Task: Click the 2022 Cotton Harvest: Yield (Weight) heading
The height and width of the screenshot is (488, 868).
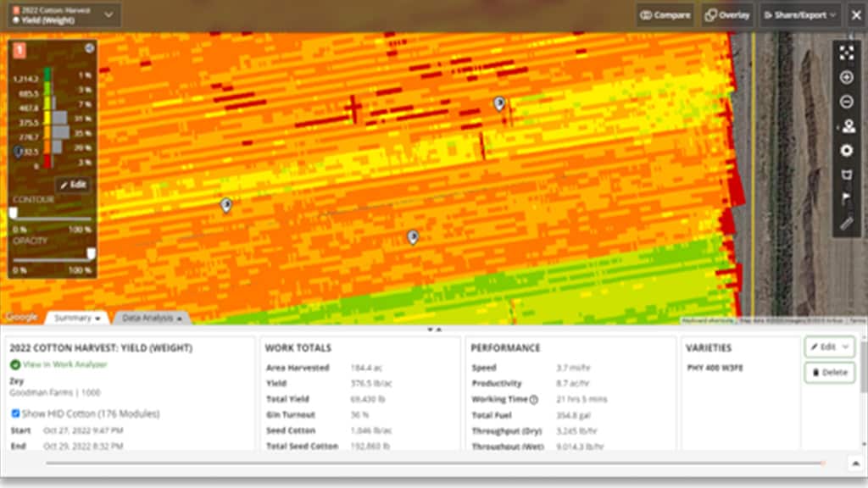Action: pyautogui.click(x=102, y=348)
